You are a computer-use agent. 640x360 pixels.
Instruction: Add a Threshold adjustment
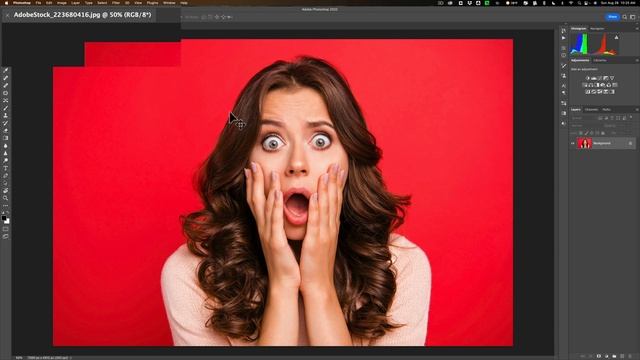click(x=600, y=92)
